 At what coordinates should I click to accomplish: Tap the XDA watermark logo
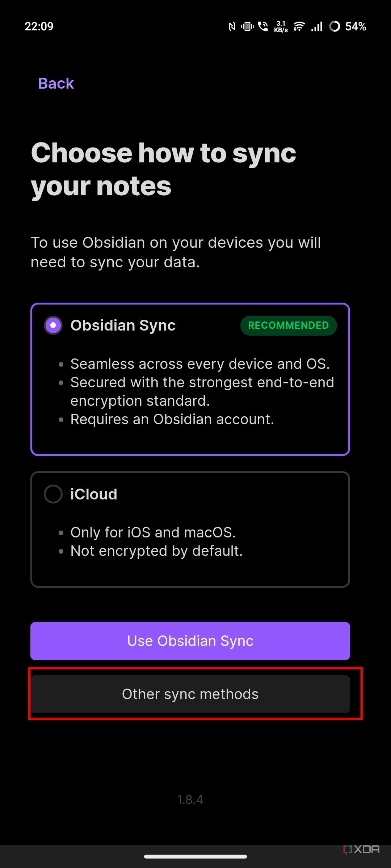tap(361, 850)
